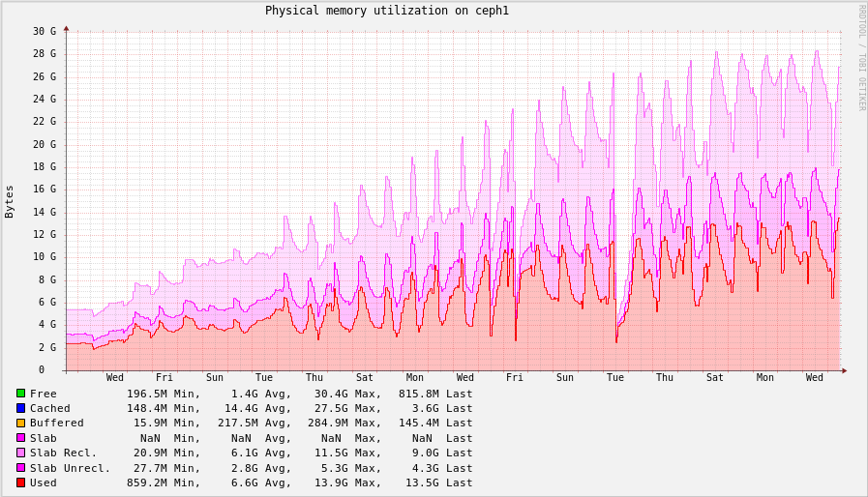Click the Slab Recl. legend color box
Screen dimensions: 868x497
click(x=20, y=453)
